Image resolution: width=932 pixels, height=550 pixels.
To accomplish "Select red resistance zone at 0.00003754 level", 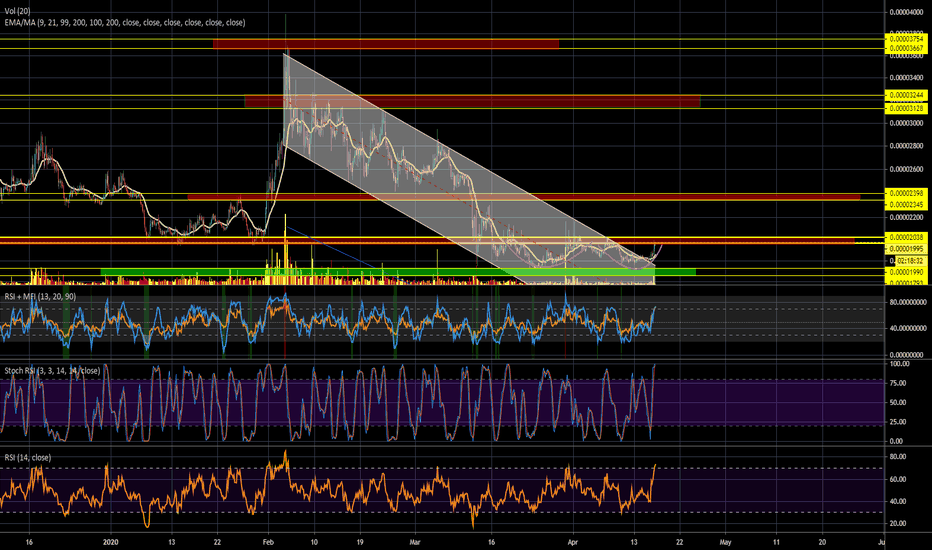I will [x=386, y=44].
